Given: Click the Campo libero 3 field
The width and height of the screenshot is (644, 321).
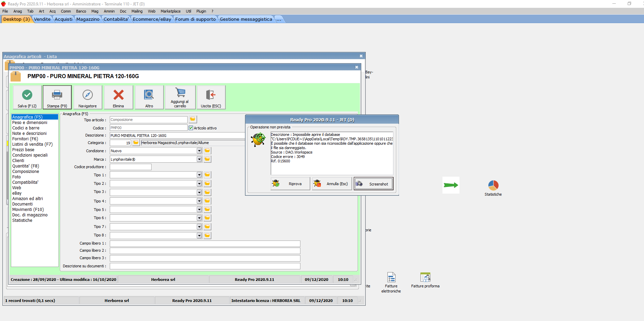Looking at the screenshot, I should (205, 258).
